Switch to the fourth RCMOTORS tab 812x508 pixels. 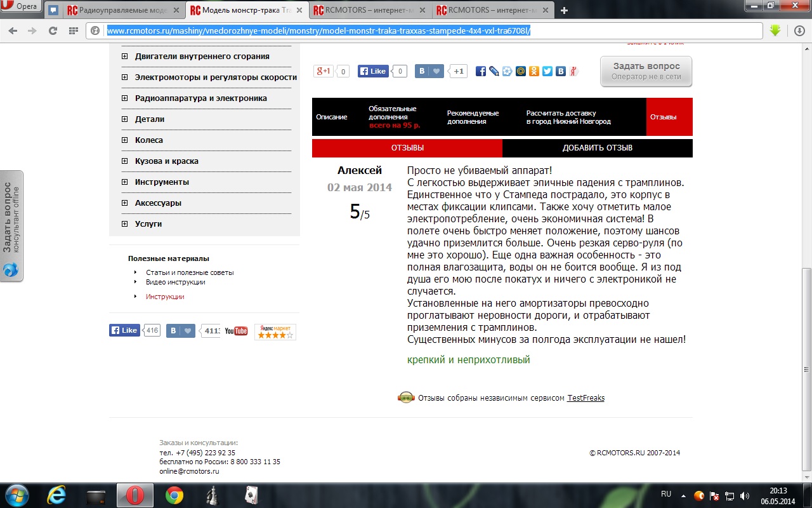click(x=494, y=10)
